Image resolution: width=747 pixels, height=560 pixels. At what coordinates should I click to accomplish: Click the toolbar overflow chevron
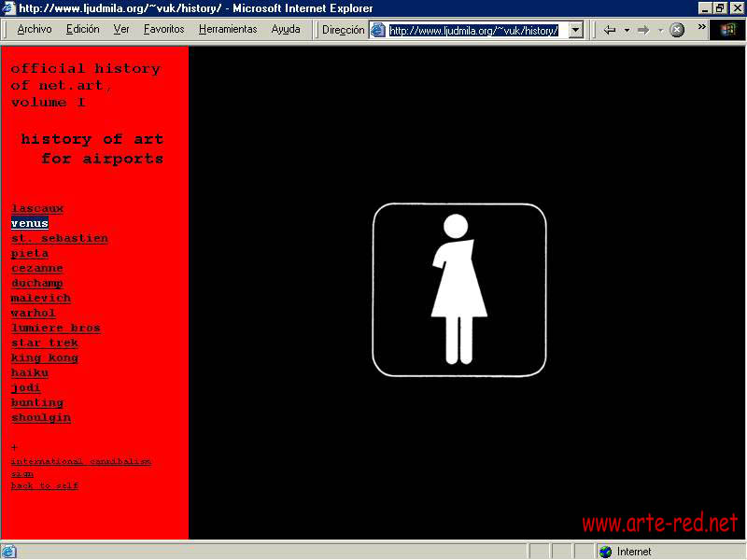701,27
